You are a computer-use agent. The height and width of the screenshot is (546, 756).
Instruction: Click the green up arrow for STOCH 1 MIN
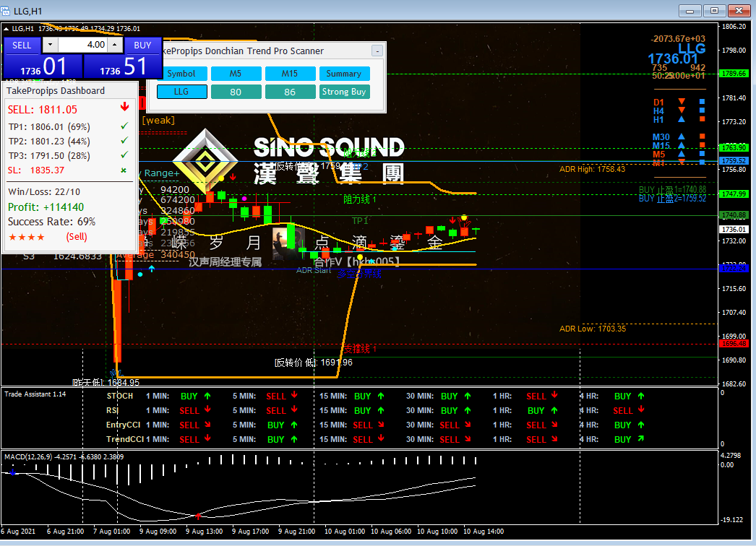click(207, 396)
